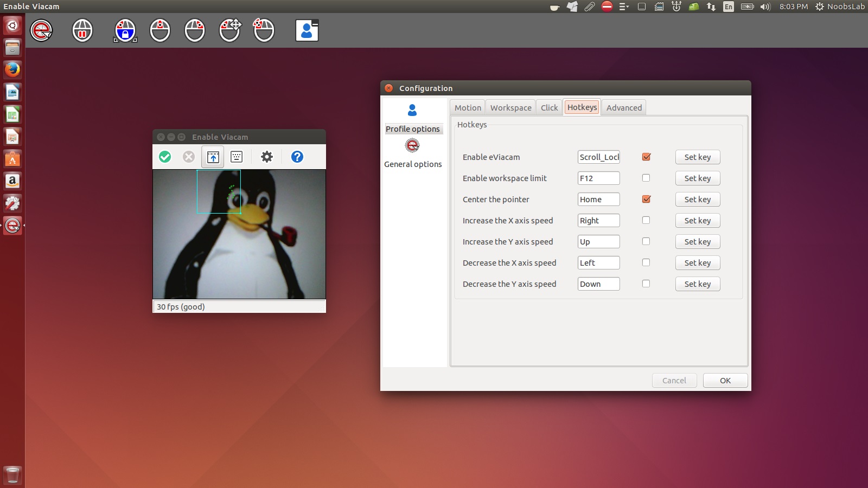868x488 pixels.
Task: Open settings gear in Enable Viacam window
Action: [267, 157]
